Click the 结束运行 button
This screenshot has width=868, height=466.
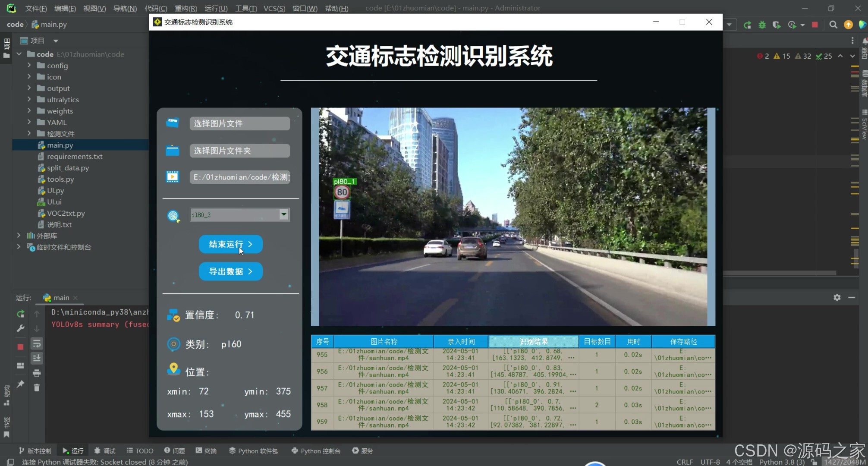(x=230, y=244)
